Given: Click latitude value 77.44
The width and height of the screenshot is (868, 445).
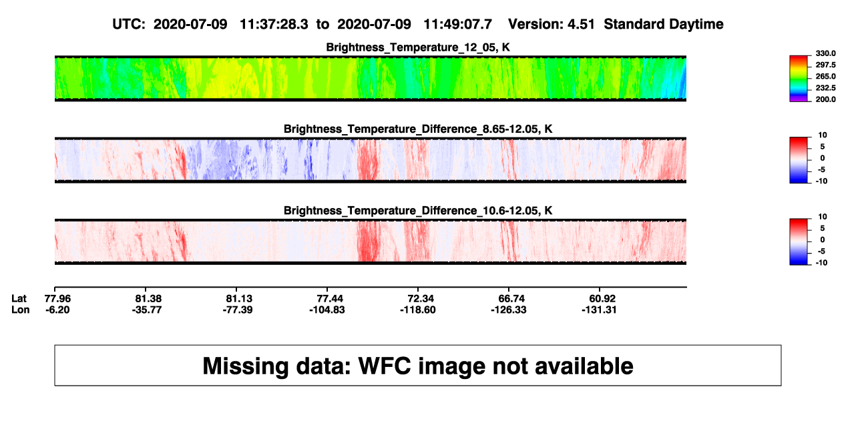Looking at the screenshot, I should pyautogui.click(x=327, y=298).
